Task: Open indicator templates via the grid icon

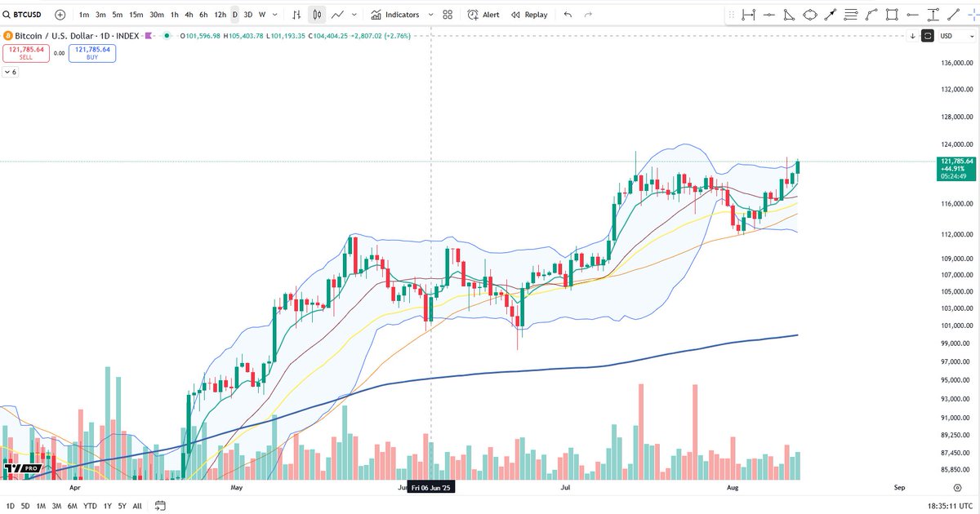Action: coord(446,14)
